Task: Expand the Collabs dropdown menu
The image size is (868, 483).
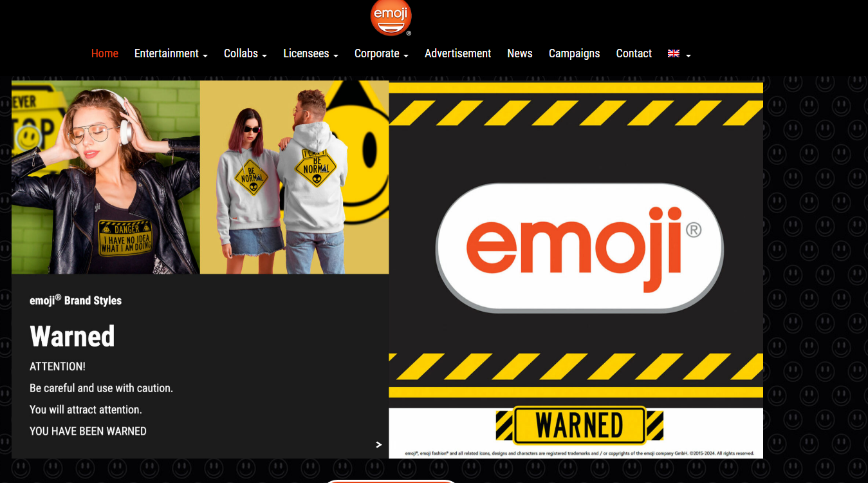Action: (x=245, y=53)
